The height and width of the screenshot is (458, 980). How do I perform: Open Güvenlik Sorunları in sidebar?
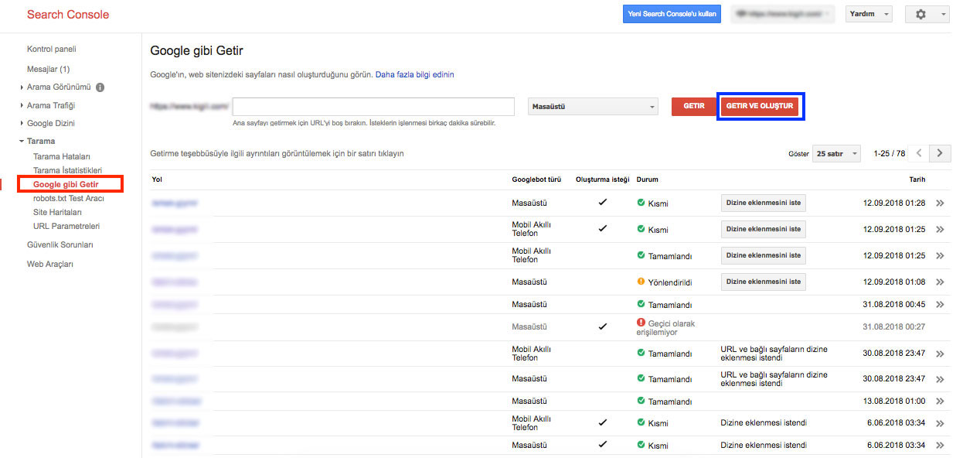pyautogui.click(x=60, y=244)
